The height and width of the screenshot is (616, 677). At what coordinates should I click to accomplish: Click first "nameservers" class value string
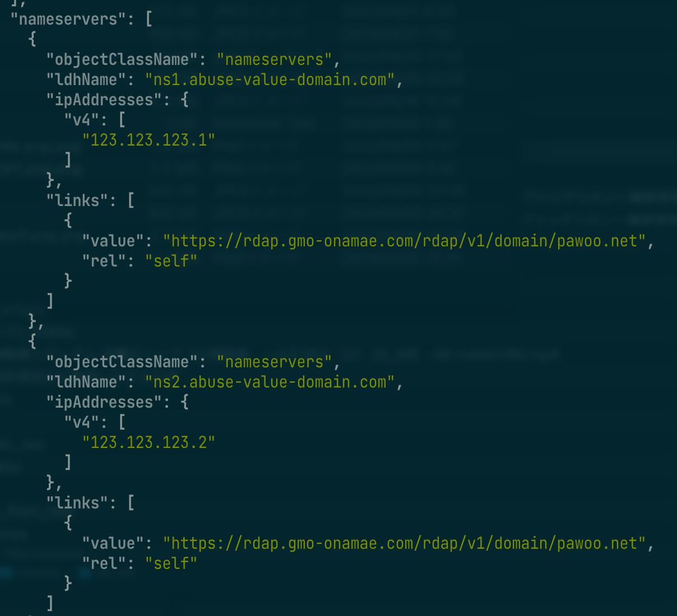coord(274,59)
